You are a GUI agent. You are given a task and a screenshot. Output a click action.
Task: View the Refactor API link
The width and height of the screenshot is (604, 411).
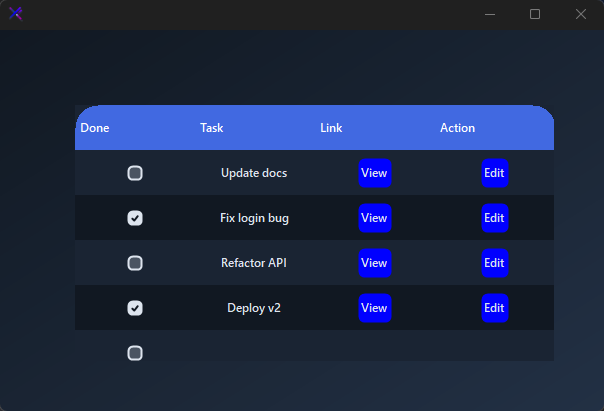pyautogui.click(x=375, y=263)
